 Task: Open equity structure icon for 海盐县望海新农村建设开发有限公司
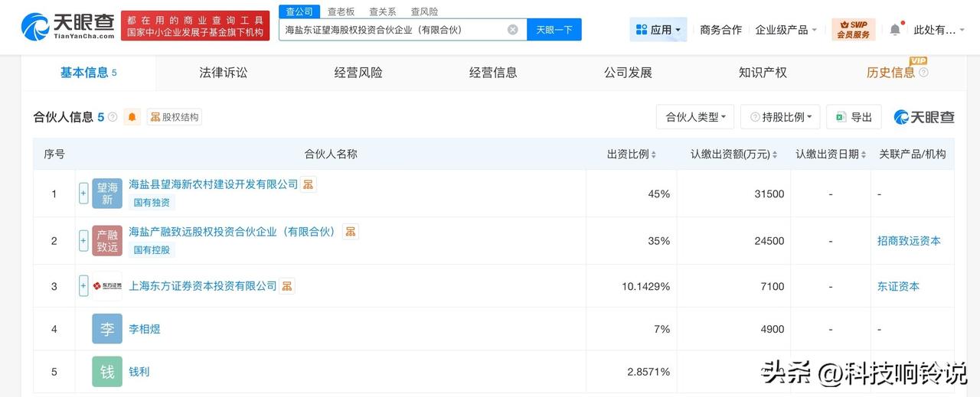coord(308,184)
